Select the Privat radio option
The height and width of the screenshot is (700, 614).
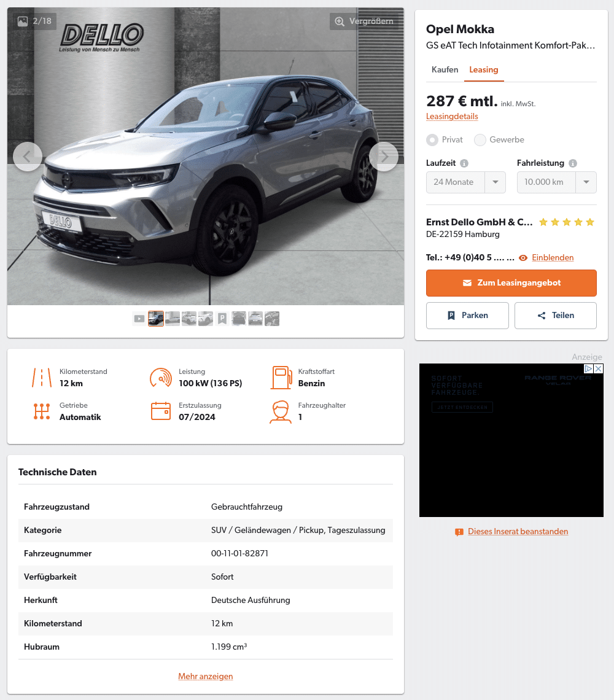click(x=432, y=140)
